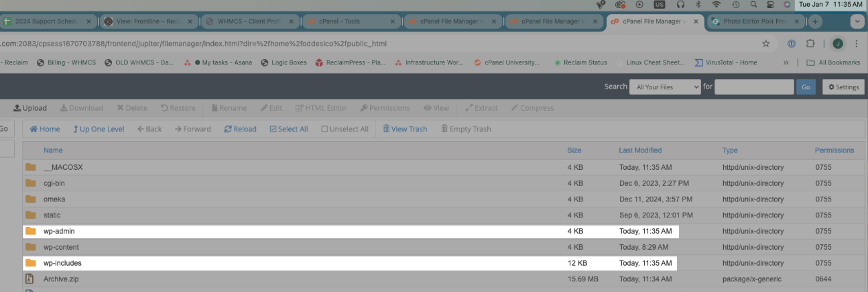Switch to View: Frontline tab

(149, 21)
